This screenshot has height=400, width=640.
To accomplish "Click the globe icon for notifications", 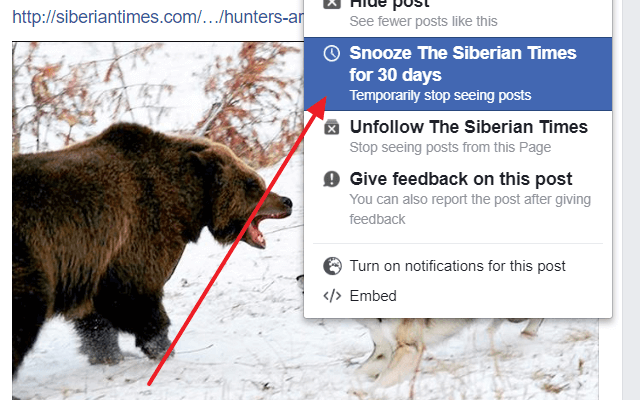I will (x=332, y=266).
